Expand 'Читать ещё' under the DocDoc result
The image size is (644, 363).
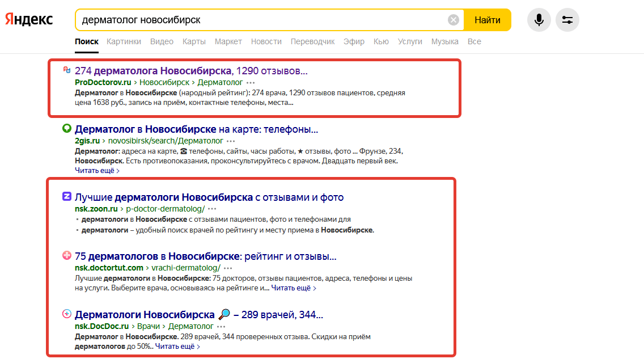(x=177, y=347)
